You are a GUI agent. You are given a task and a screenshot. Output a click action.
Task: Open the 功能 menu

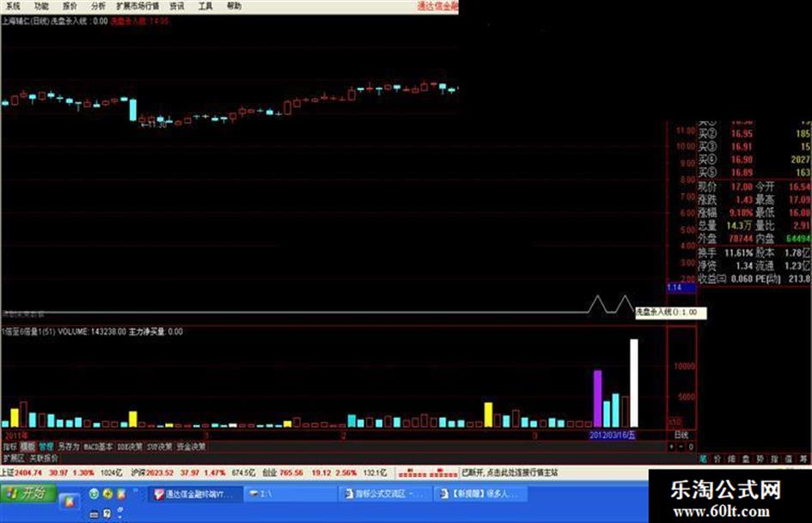tap(41, 6)
